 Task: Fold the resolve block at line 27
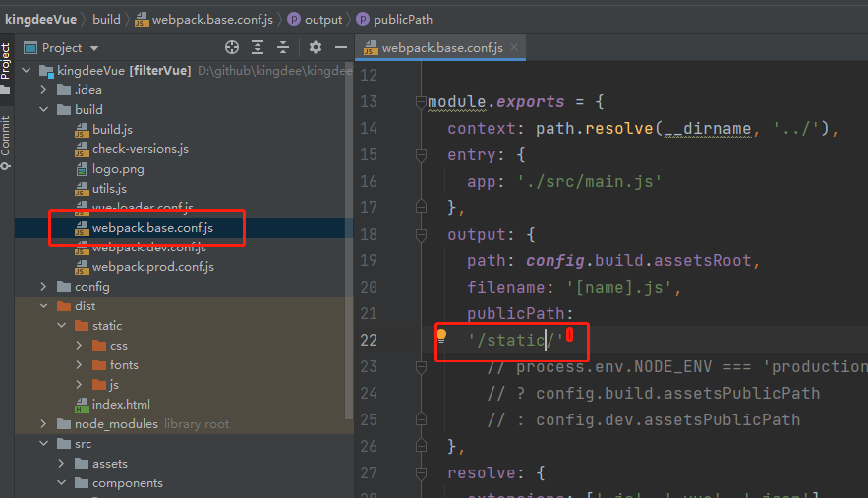[422, 473]
